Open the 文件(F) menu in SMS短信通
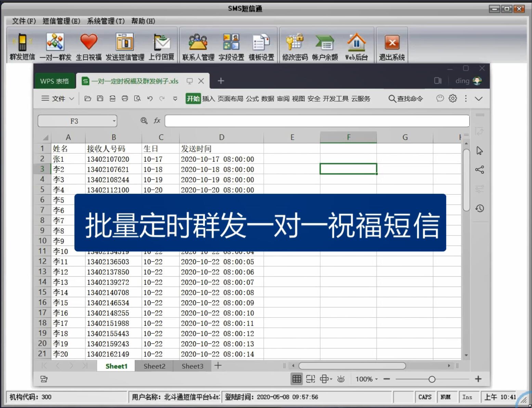This screenshot has width=532, height=408. [x=24, y=21]
